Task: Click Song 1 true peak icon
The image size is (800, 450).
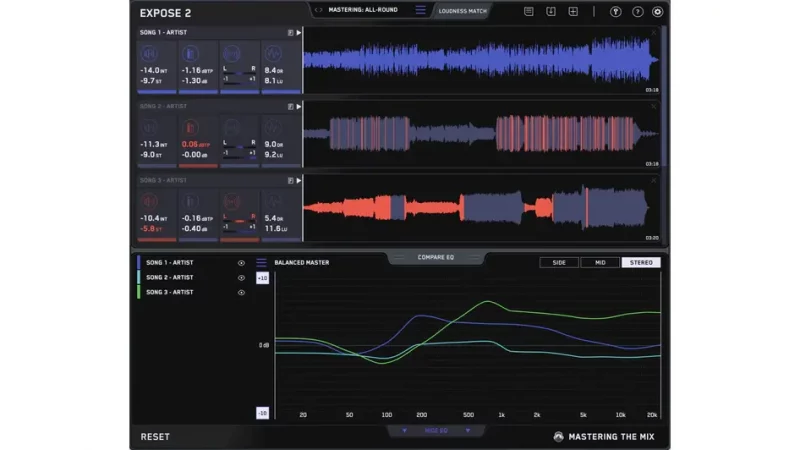Action: [190, 54]
